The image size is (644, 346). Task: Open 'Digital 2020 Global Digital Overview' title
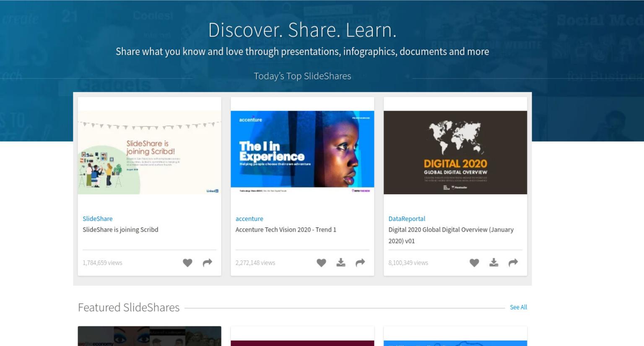(451, 235)
